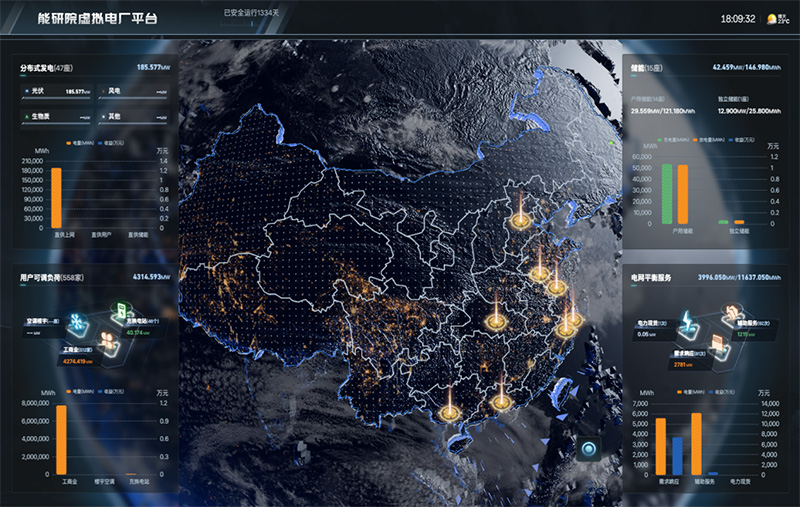This screenshot has height=507, width=800.
Task: Click the orange 直供上网 bar in chart
Action: (57, 196)
